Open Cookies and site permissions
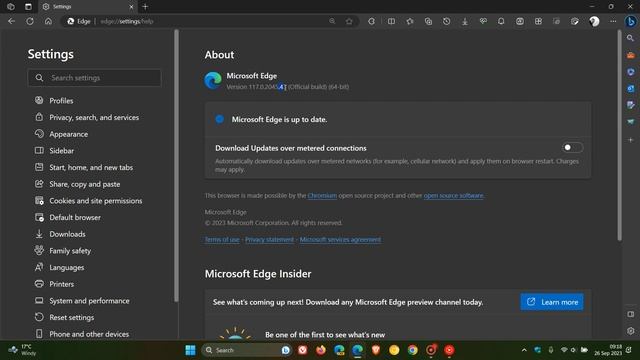Image resolution: width=640 pixels, height=360 pixels. point(96,201)
